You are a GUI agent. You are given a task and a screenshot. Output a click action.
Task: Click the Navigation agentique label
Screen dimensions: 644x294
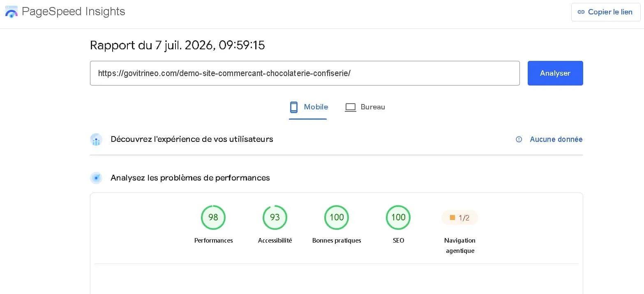point(460,245)
